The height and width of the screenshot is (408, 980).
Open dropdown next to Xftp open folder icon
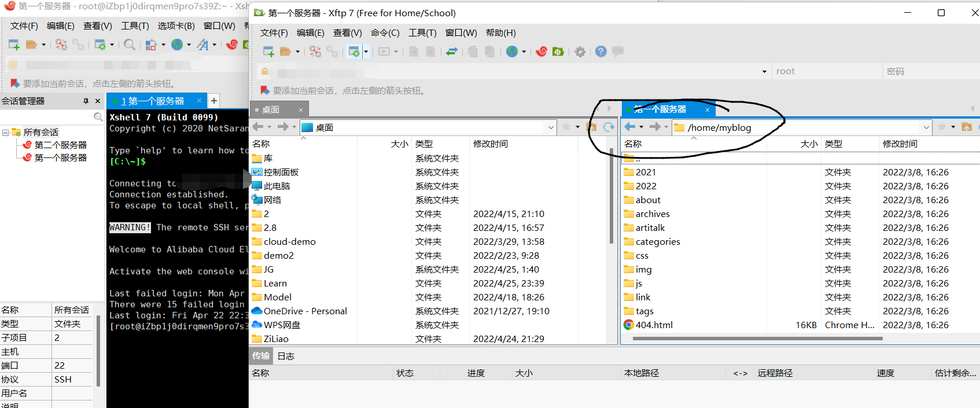coord(298,52)
